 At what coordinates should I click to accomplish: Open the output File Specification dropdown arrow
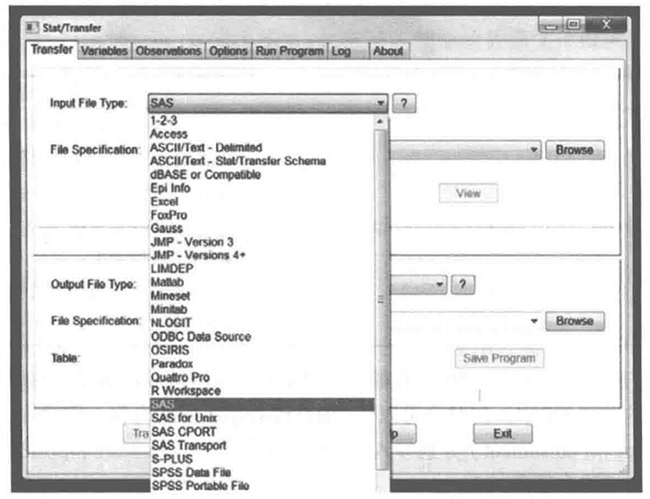pyautogui.click(x=534, y=321)
